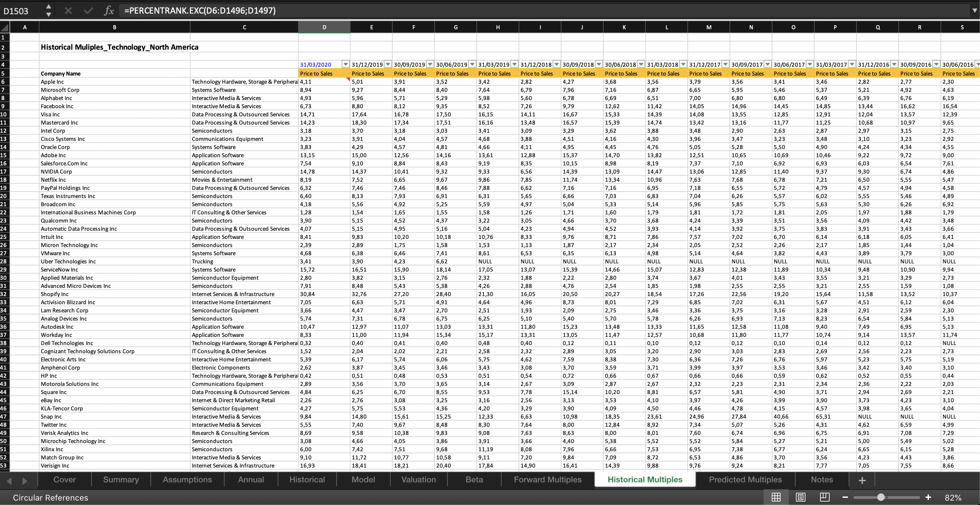Open the Name Box up/down stepper arrows
This screenshot has width=980, height=505.
[49, 11]
